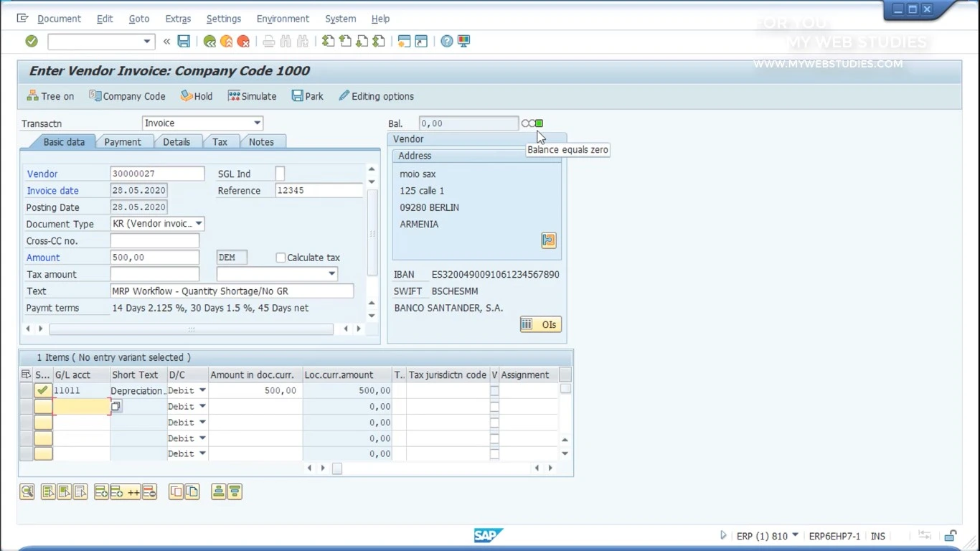Click the table settings icon in header corner
The height and width of the screenshot is (551, 980).
pyautogui.click(x=26, y=375)
